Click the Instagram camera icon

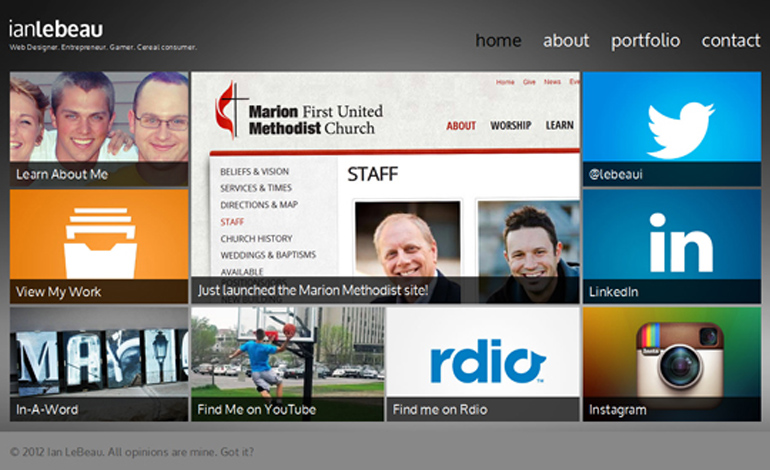[x=680, y=364]
